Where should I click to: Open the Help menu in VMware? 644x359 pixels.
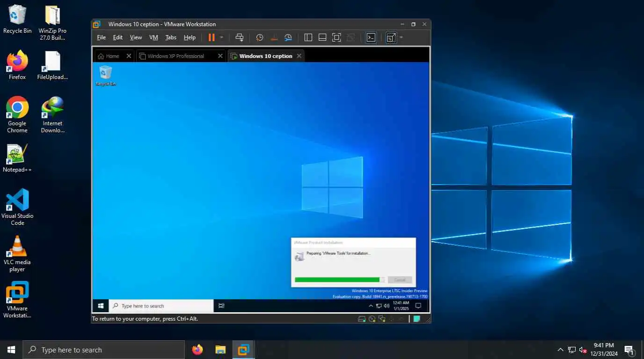pyautogui.click(x=190, y=37)
